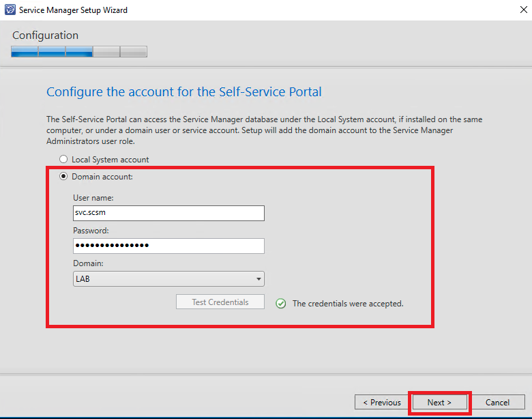The width and height of the screenshot is (532, 419).
Task: Click the first blue progress bar segment
Action: tap(25, 52)
